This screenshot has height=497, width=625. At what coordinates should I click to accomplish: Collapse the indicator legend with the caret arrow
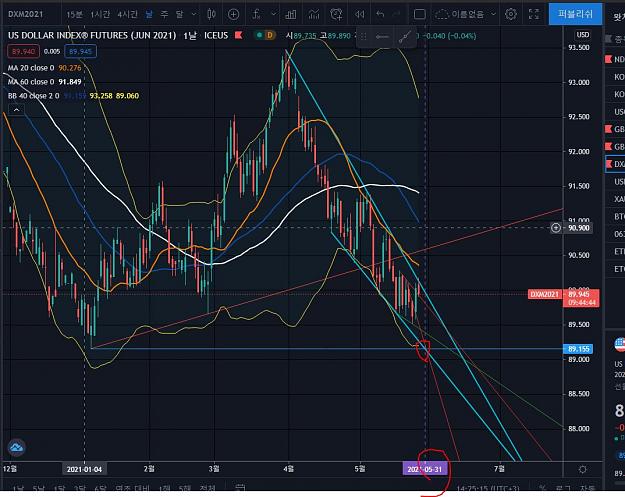click(x=16, y=110)
